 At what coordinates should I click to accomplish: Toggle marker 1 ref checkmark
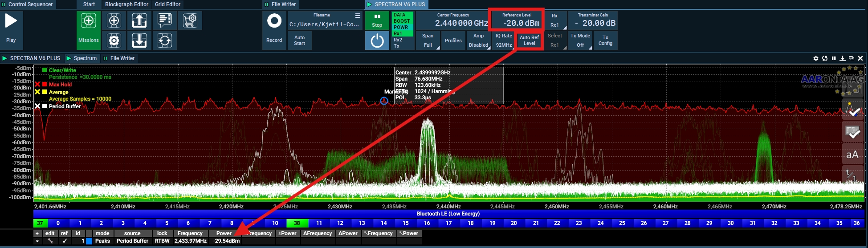(65, 241)
